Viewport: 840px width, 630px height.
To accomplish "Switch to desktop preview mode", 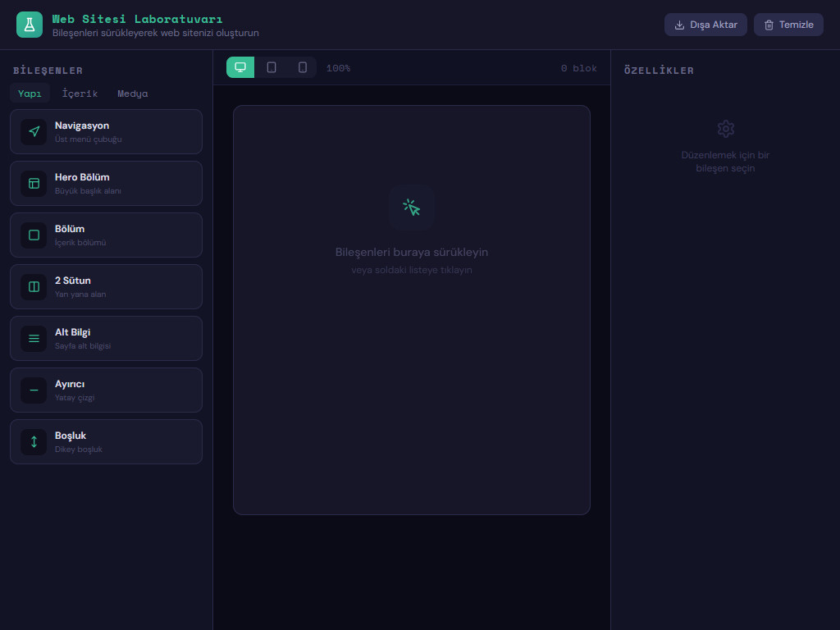I will 240,67.
